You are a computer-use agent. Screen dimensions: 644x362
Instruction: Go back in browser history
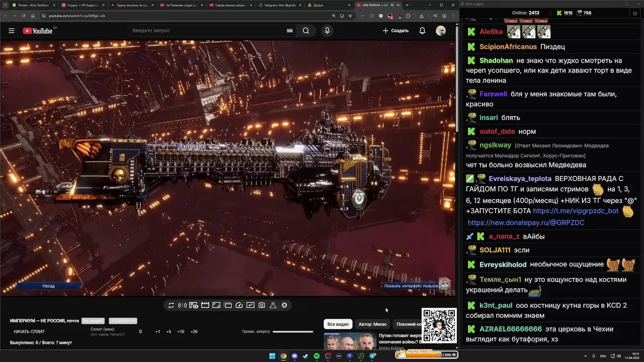[6, 16]
